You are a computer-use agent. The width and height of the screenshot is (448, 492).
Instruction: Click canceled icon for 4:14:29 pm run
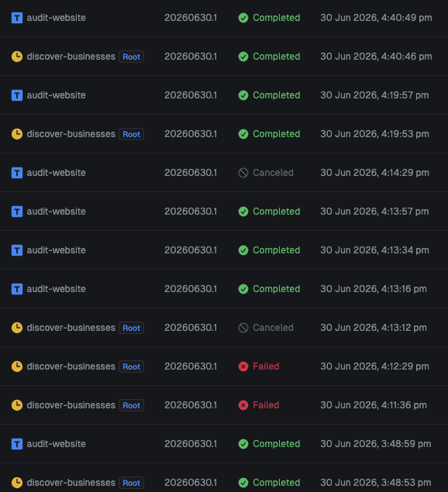click(x=243, y=173)
